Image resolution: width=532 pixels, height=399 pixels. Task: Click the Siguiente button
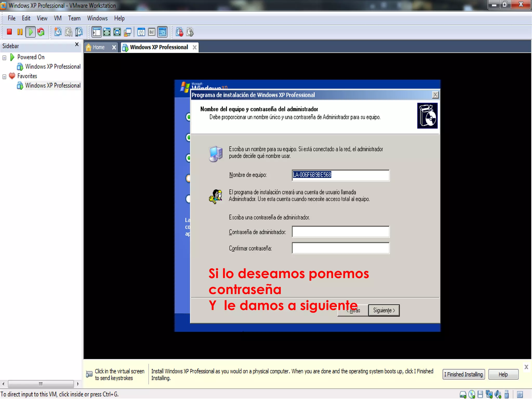(x=384, y=310)
